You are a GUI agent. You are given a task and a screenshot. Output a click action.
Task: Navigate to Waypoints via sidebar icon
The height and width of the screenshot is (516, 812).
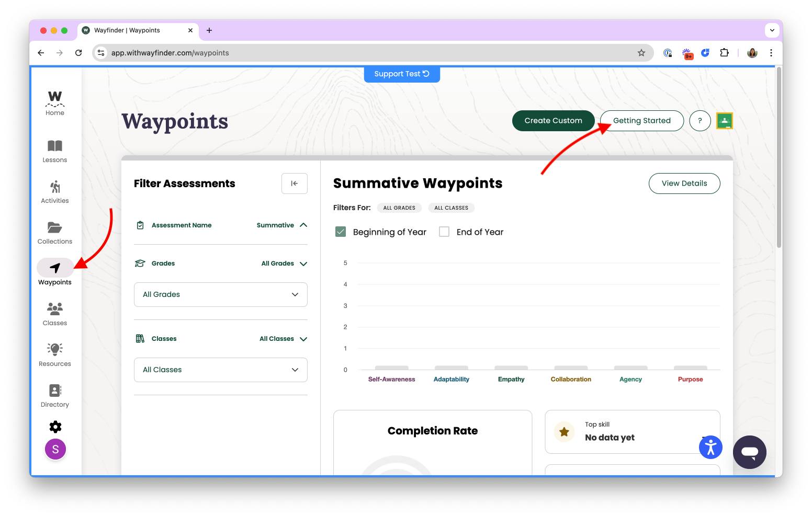54,268
